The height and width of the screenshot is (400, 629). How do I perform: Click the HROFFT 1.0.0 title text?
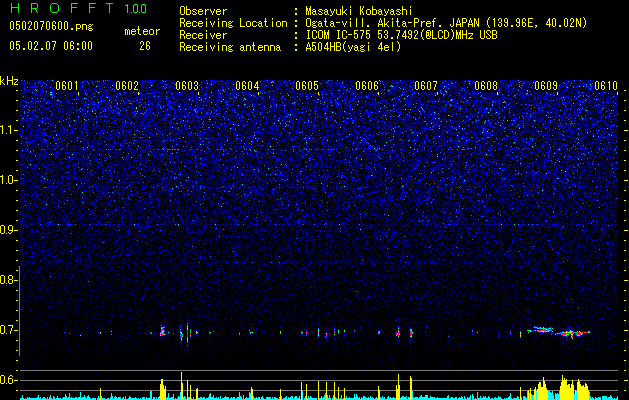pos(79,8)
